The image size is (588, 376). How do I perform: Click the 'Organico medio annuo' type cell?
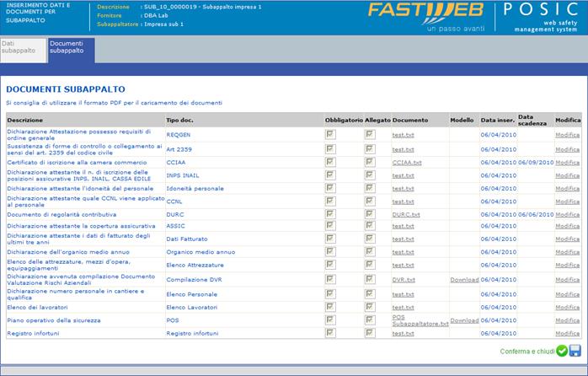tap(200, 252)
